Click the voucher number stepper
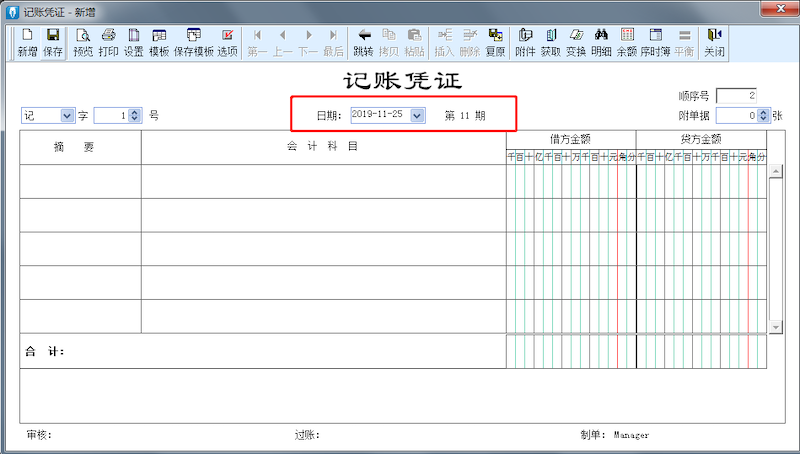This screenshot has height=454, width=800. [x=135, y=116]
